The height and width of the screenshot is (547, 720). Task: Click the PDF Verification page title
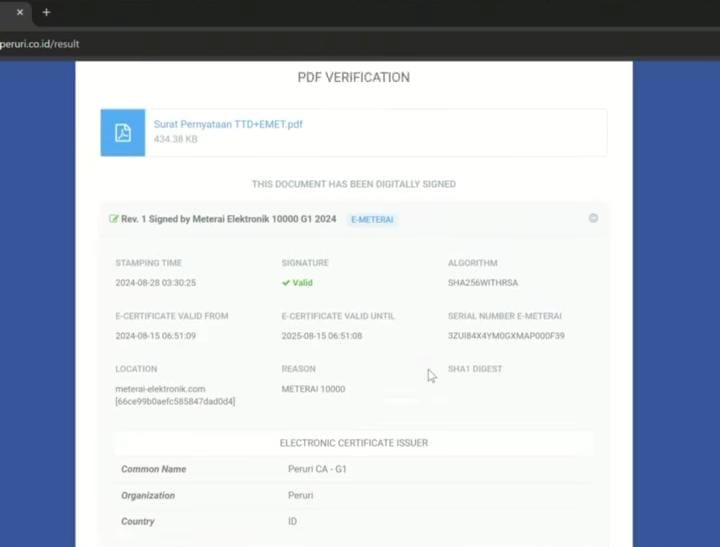[353, 77]
